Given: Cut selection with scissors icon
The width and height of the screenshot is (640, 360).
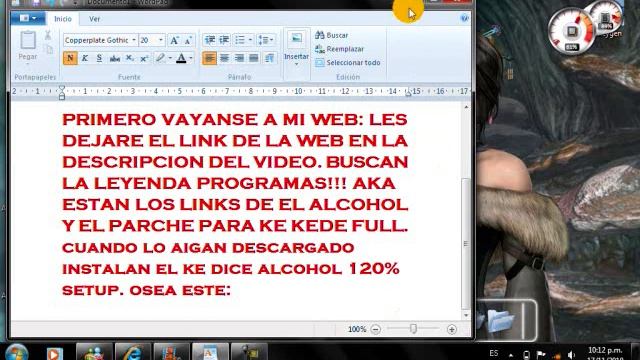Looking at the screenshot, I should [48, 36].
